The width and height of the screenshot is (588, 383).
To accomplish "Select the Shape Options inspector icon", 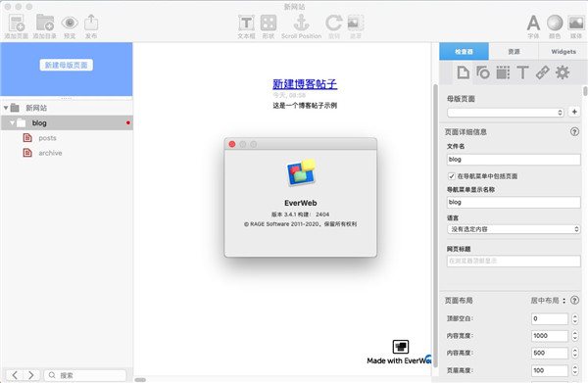I will [483, 72].
